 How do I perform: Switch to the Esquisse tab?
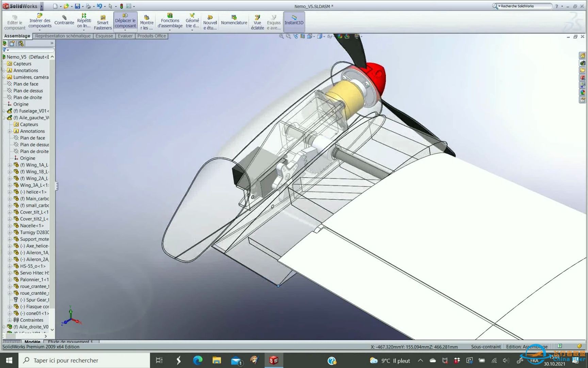[x=104, y=36]
